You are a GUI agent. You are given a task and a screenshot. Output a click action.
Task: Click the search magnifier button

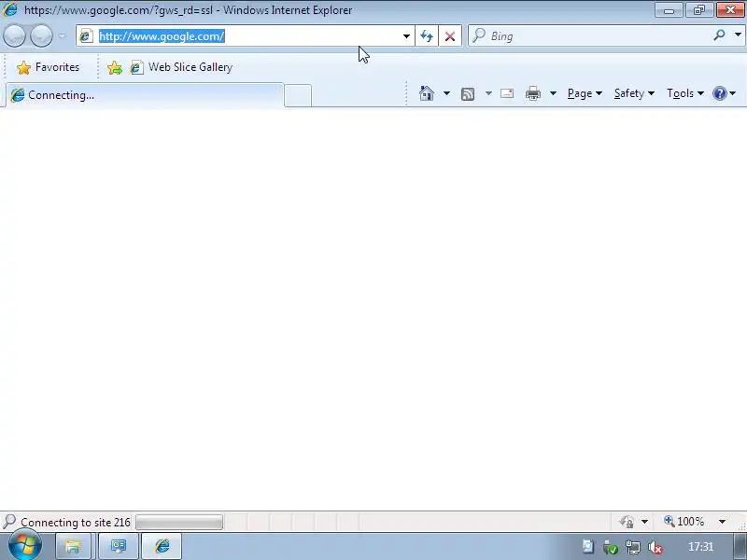pos(719,35)
